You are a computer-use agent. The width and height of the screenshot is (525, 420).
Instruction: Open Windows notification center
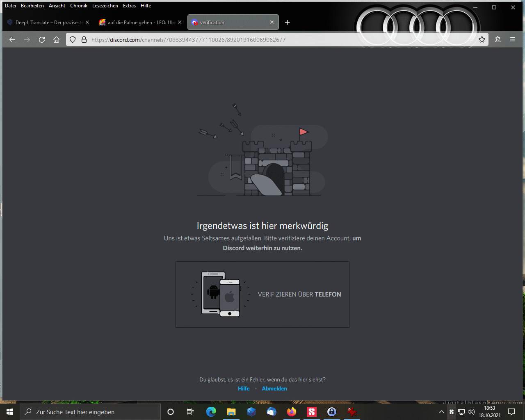pos(511,412)
